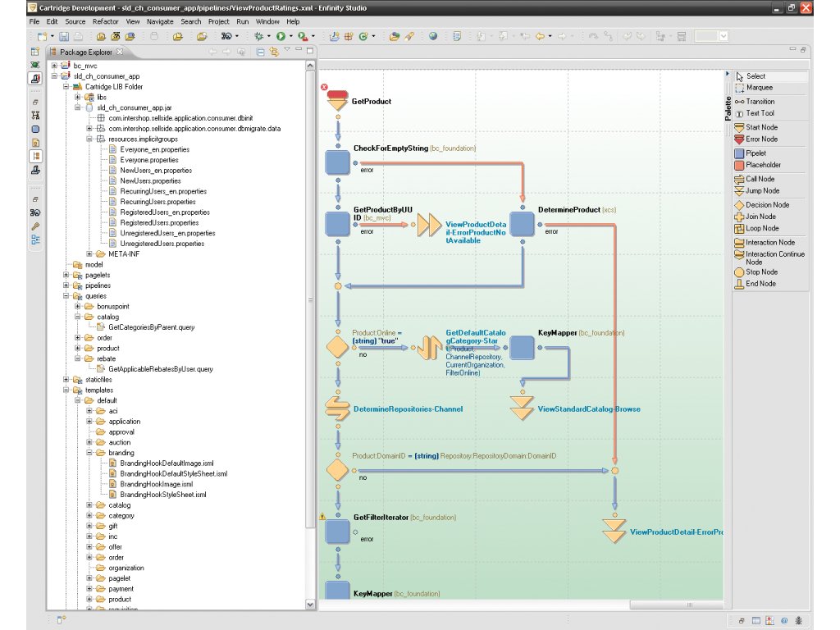Collapse the branding folder tree node

pos(89,453)
